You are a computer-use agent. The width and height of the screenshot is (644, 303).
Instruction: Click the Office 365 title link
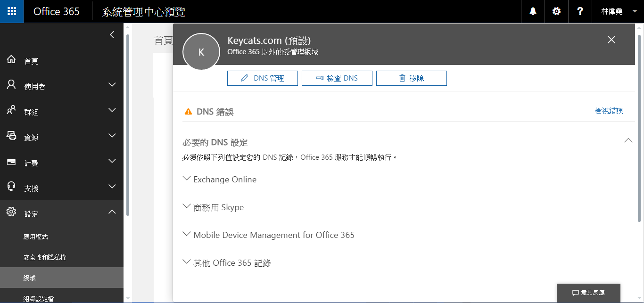tap(57, 11)
